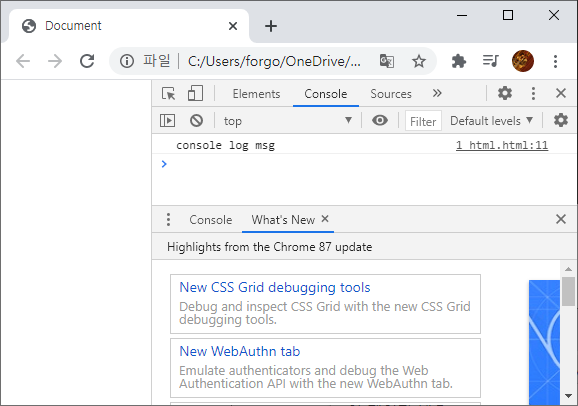Open DevTools settings gear
The image size is (578, 406).
point(505,93)
